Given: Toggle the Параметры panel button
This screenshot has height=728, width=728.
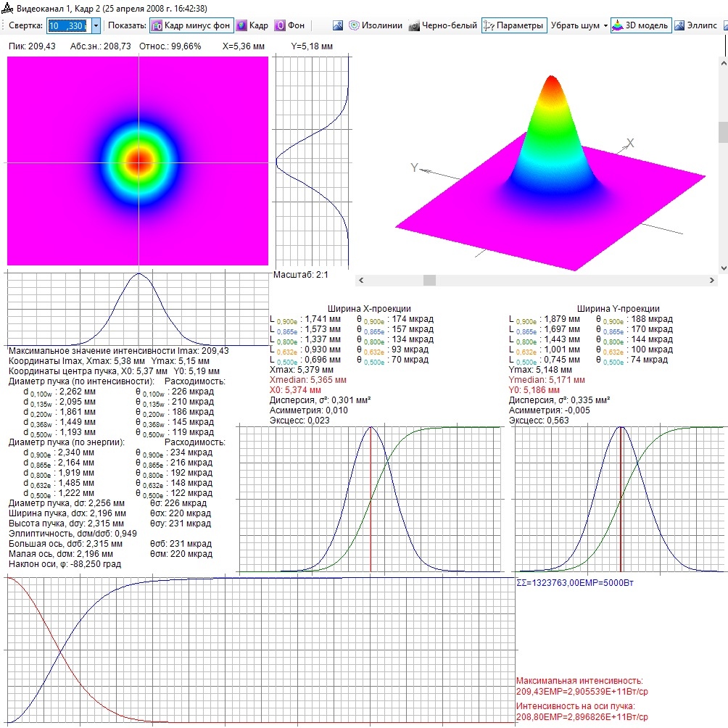Looking at the screenshot, I should point(514,25).
